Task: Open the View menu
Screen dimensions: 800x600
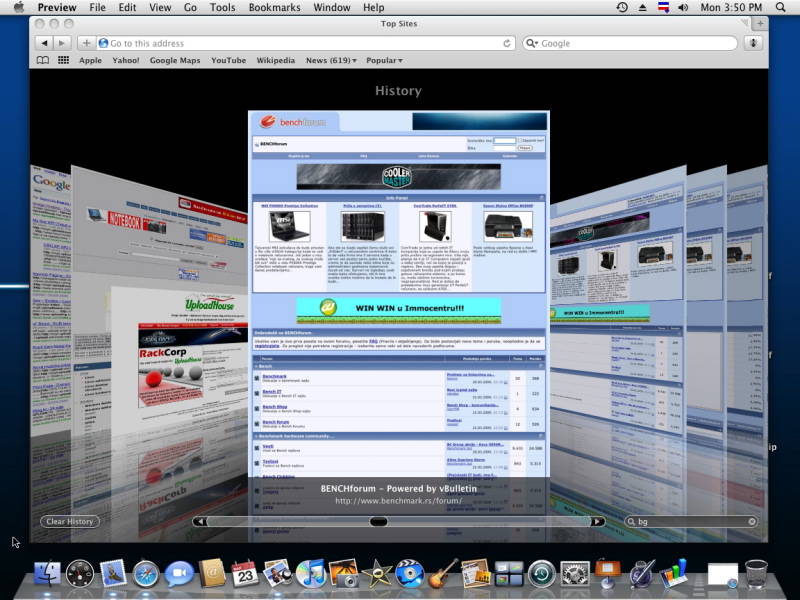Action: 160,8
